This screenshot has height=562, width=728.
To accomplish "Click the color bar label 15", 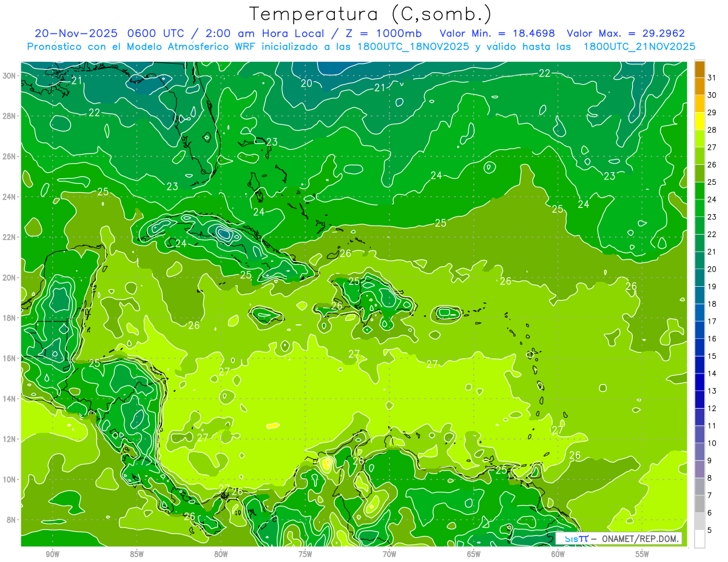I will tap(712, 356).
